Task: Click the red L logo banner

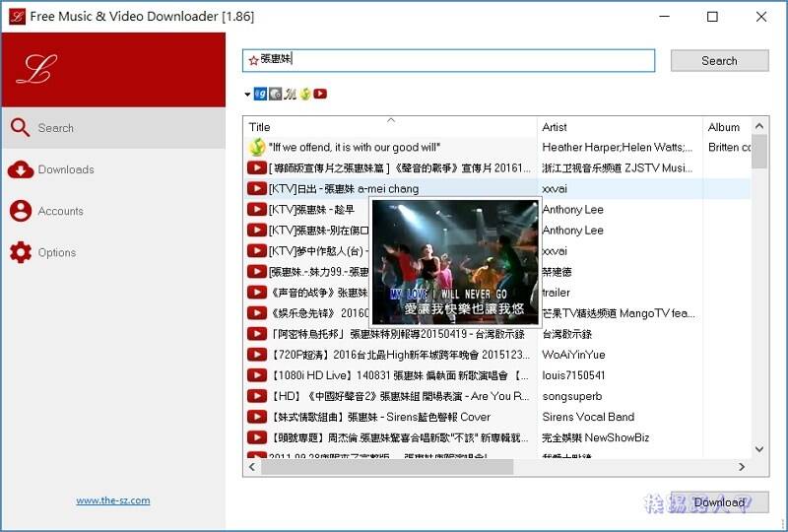Action: point(113,70)
